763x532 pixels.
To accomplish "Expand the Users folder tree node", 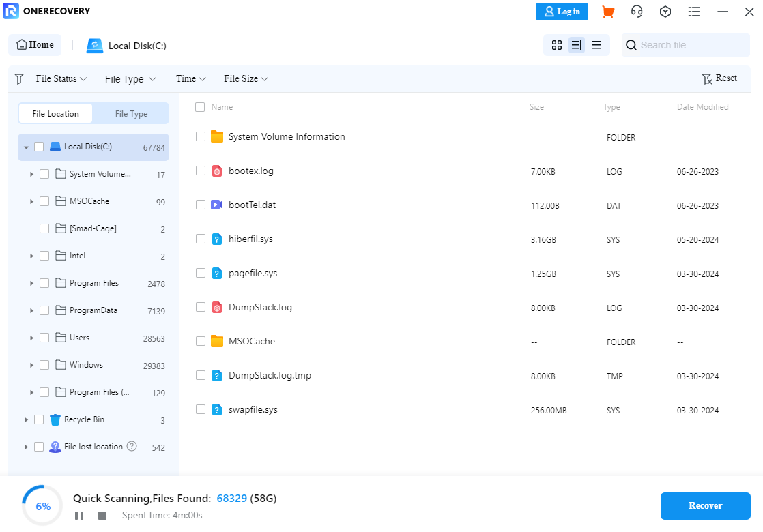I will click(x=31, y=338).
